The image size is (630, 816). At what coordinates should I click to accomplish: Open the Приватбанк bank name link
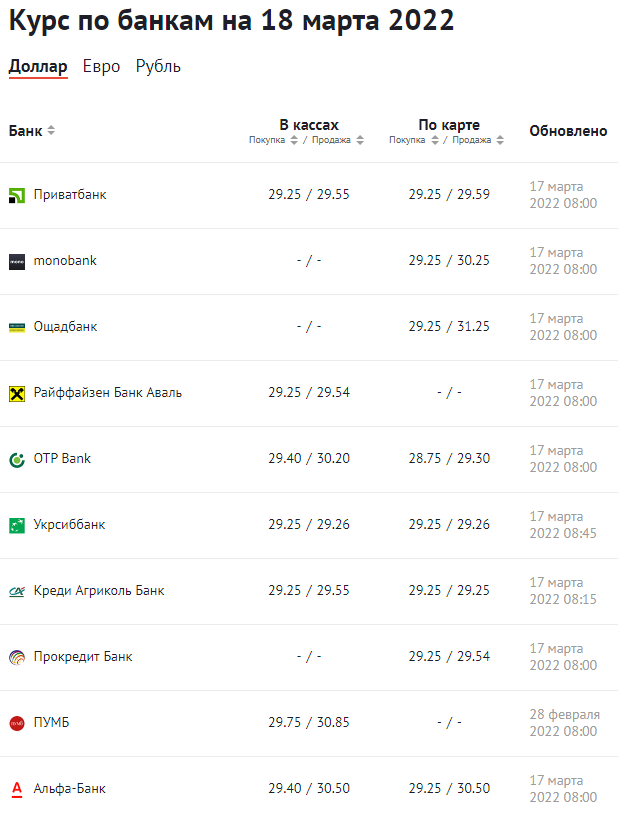click(70, 195)
